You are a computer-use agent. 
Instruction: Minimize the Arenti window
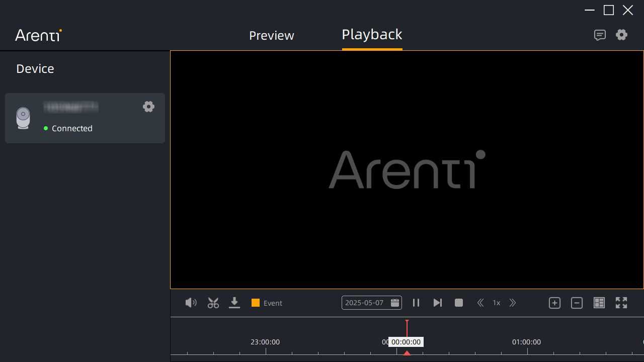click(590, 10)
